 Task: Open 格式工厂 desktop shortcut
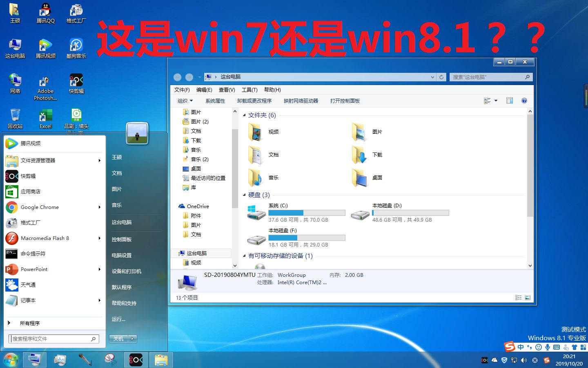pyautogui.click(x=76, y=13)
